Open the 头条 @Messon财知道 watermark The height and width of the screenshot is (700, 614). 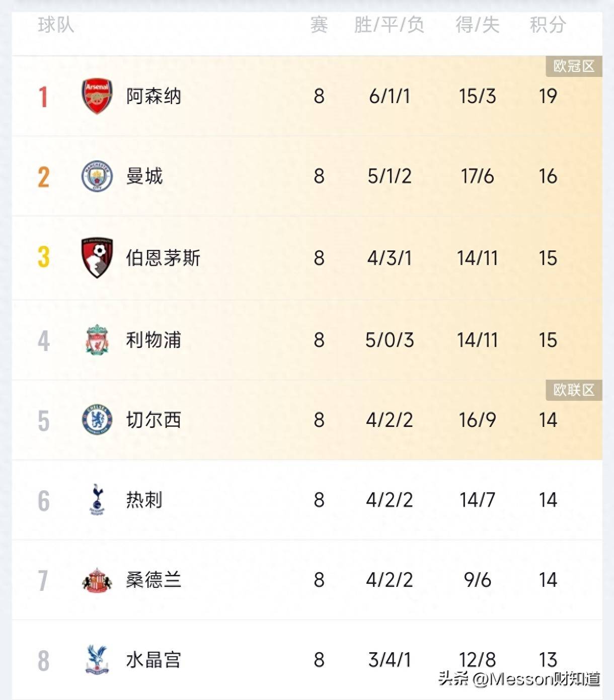(x=519, y=679)
